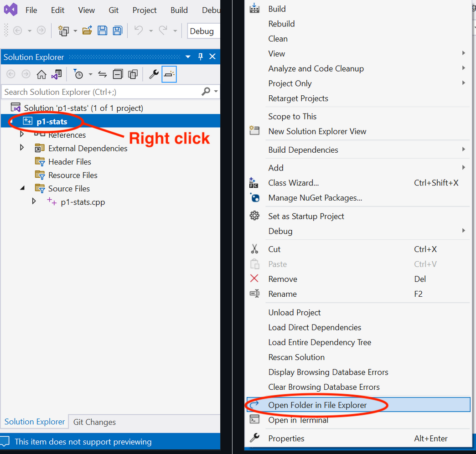The image size is (476, 454).
Task: Click in Search Solution Explorer field
Action: click(102, 92)
